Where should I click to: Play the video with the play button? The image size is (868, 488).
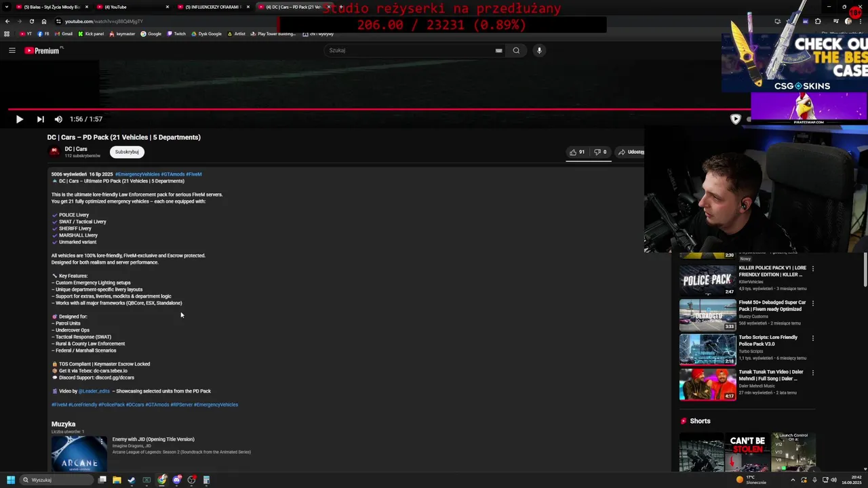pyautogui.click(x=19, y=119)
